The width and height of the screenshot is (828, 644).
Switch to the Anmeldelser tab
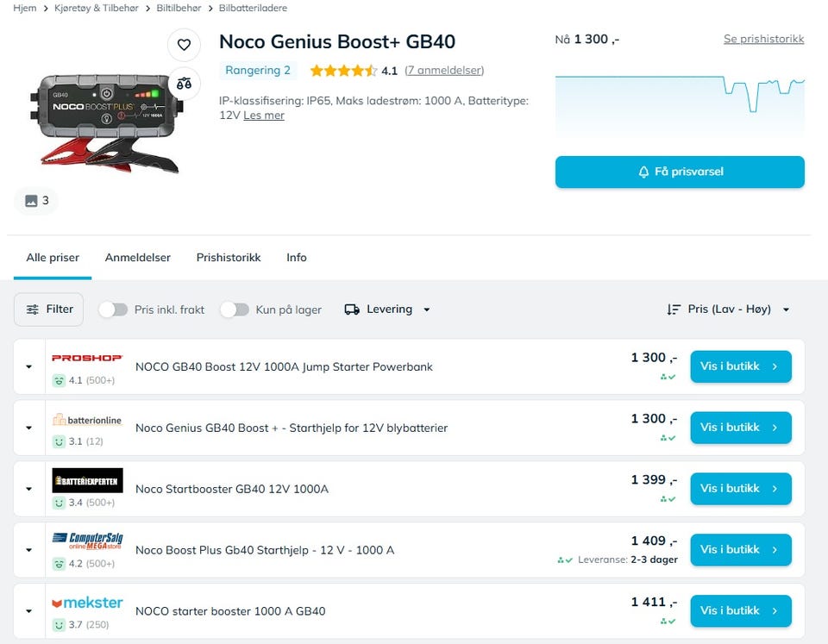pos(138,258)
